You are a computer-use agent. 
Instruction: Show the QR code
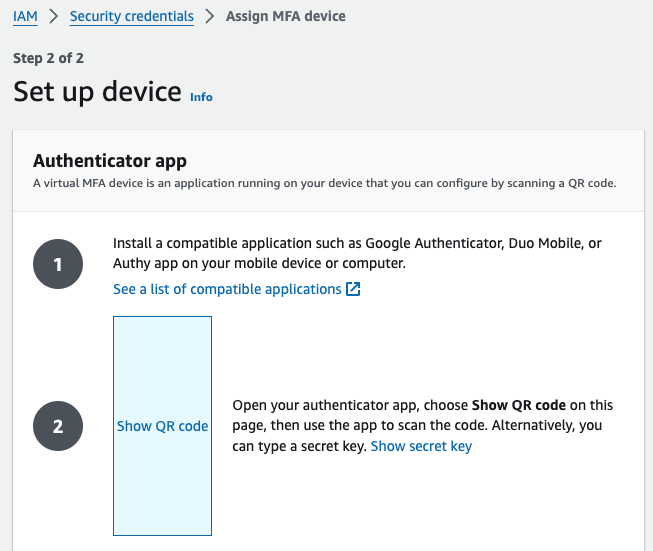(162, 426)
